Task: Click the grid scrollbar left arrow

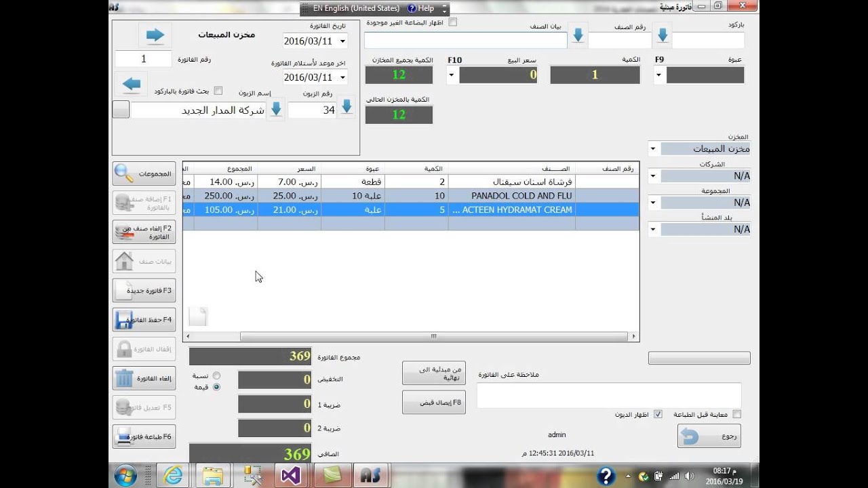Action: [x=188, y=336]
